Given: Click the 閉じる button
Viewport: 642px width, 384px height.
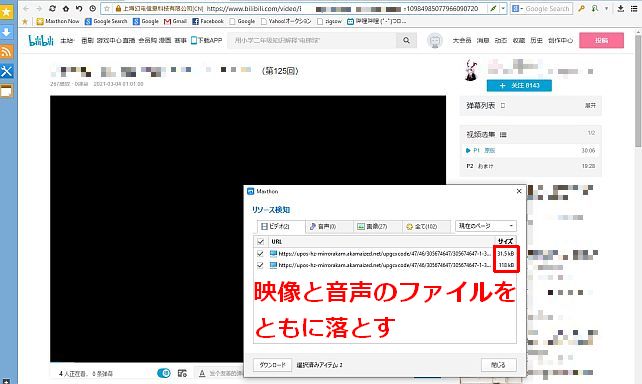Looking at the screenshot, I should [x=498, y=365].
